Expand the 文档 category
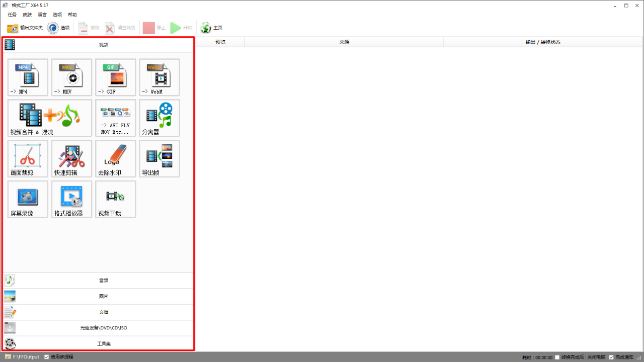The image size is (644, 362). tap(98, 312)
